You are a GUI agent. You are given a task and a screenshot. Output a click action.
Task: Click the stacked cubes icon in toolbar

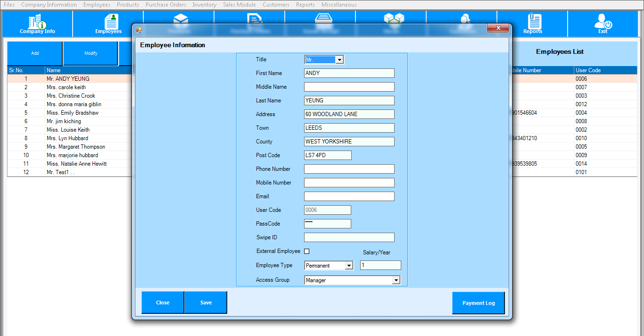point(394,19)
